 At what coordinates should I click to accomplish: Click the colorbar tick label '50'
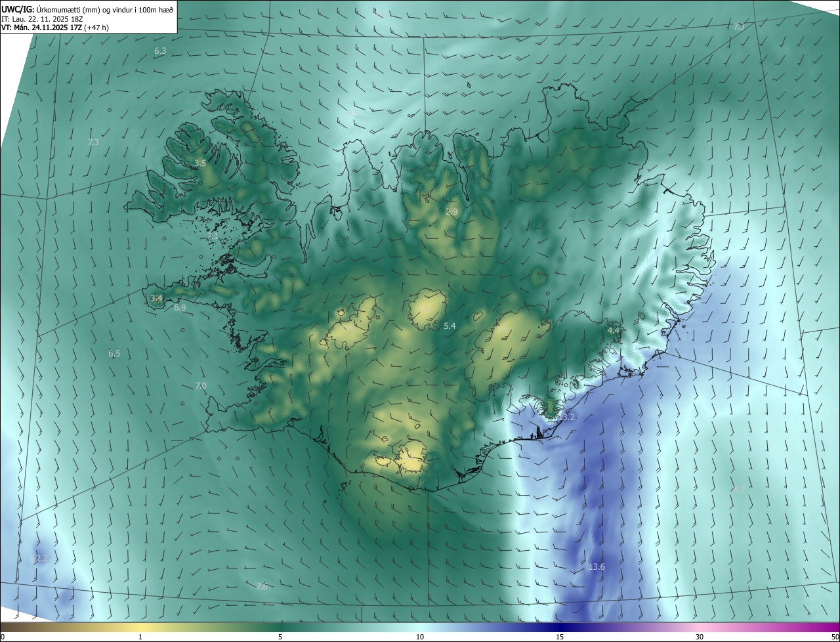pyautogui.click(x=835, y=637)
